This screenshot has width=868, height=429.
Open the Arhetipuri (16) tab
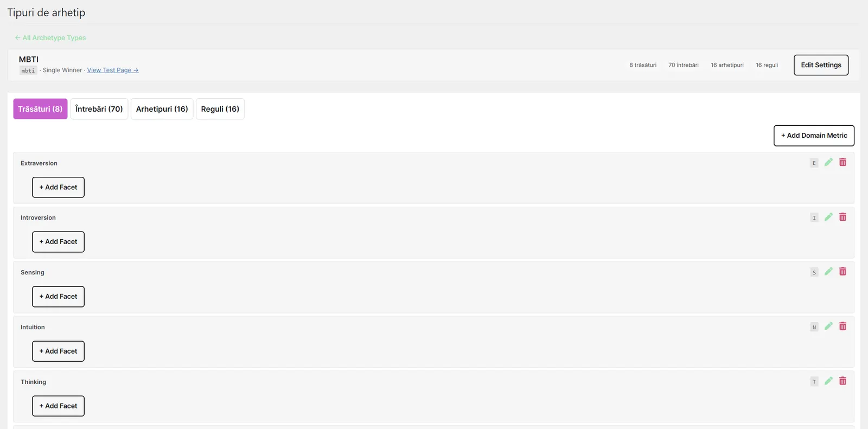click(162, 109)
